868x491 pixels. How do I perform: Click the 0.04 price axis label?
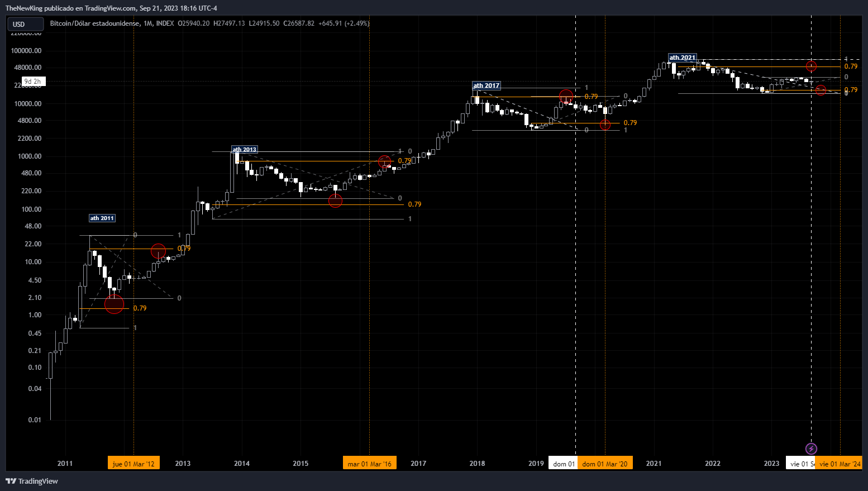click(x=35, y=389)
